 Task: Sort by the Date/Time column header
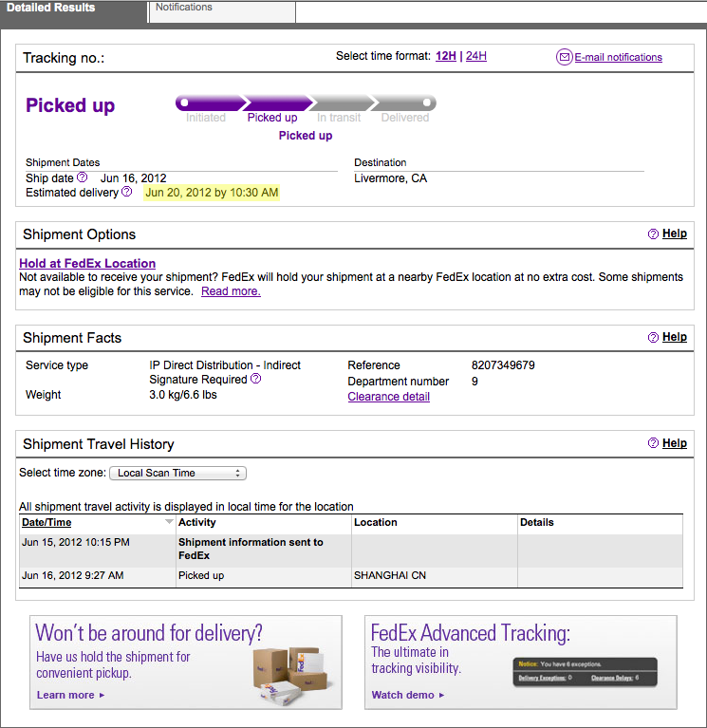47,522
